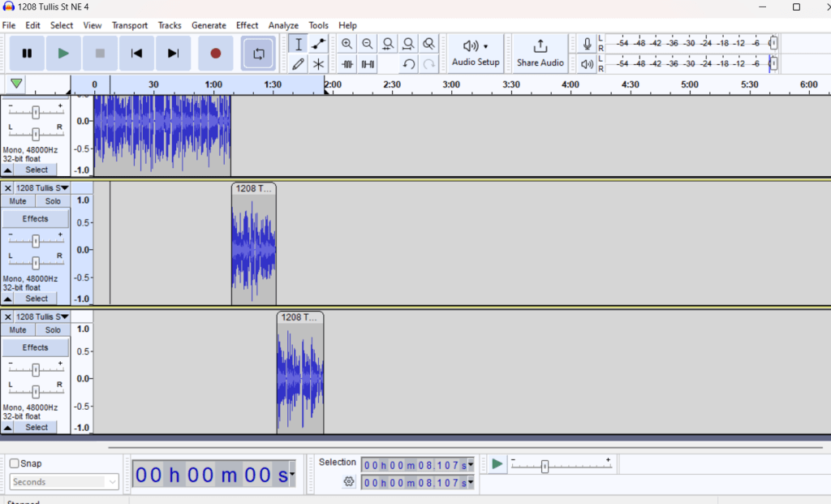Screen dimensions: 831x504
Task: Open the Audio Setup dropdown
Action: [x=476, y=53]
